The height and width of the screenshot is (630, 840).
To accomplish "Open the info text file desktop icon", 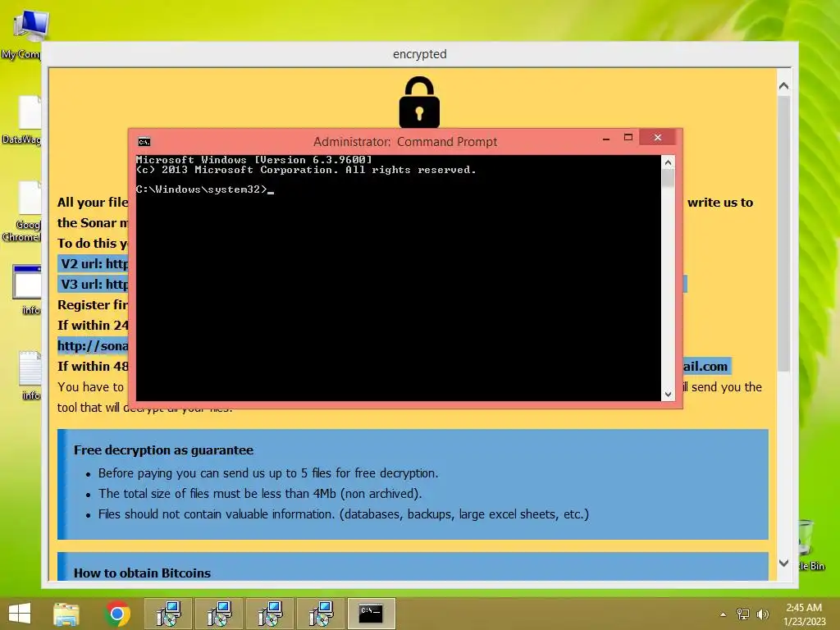I will click(x=30, y=375).
